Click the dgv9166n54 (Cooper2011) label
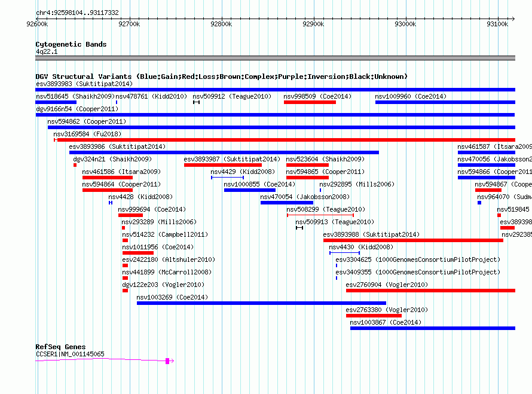Viewport: 532px width, 394px height. [x=77, y=109]
